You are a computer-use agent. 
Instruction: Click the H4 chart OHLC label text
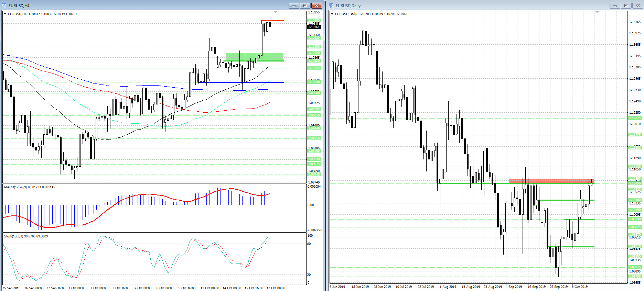pyautogui.click(x=42, y=14)
